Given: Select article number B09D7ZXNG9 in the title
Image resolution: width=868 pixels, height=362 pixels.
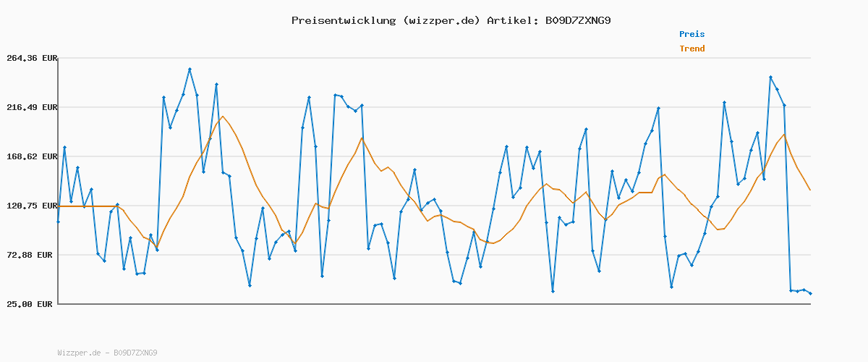Looking at the screenshot, I should click(577, 20).
